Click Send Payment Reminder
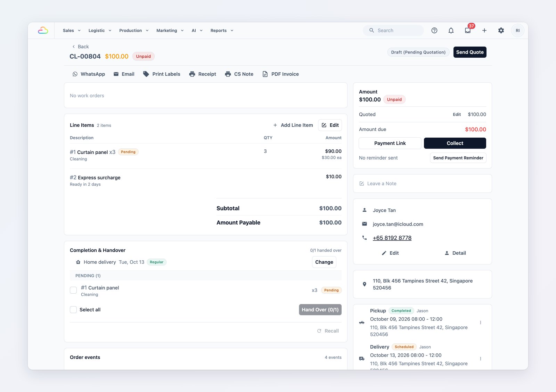Viewport: 556px width, 392px height. (458, 158)
